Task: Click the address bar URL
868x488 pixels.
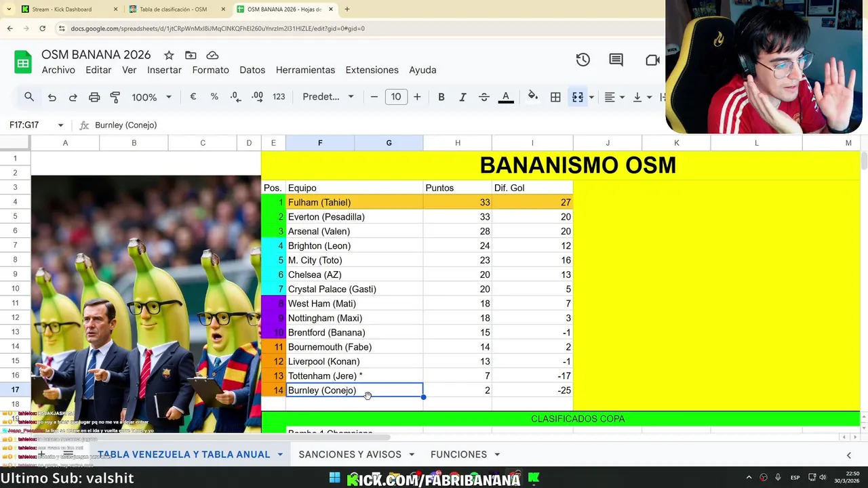Action: click(218, 28)
